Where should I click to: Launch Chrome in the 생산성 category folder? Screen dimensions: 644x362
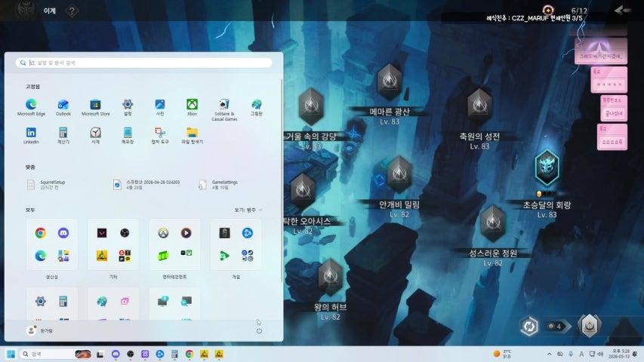[x=40, y=233]
